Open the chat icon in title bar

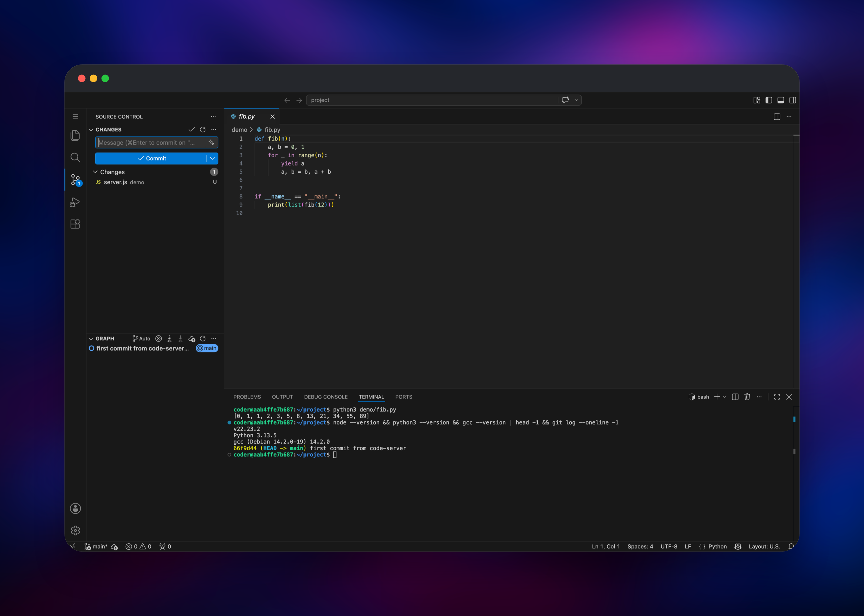pyautogui.click(x=565, y=100)
